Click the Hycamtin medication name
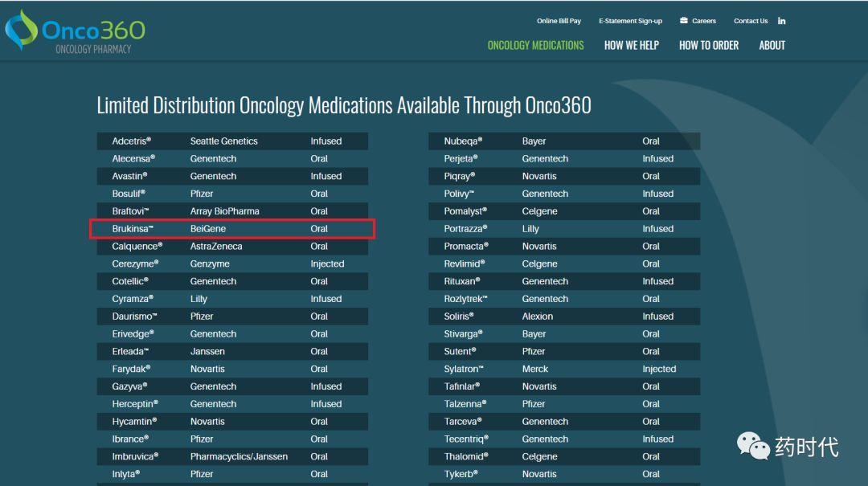The image size is (868, 486). 134,422
